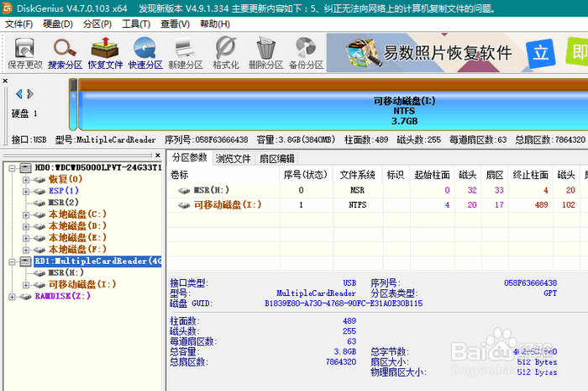The image size is (588, 391).
Task: Open the 查看(V) menu
Action: [x=175, y=24]
